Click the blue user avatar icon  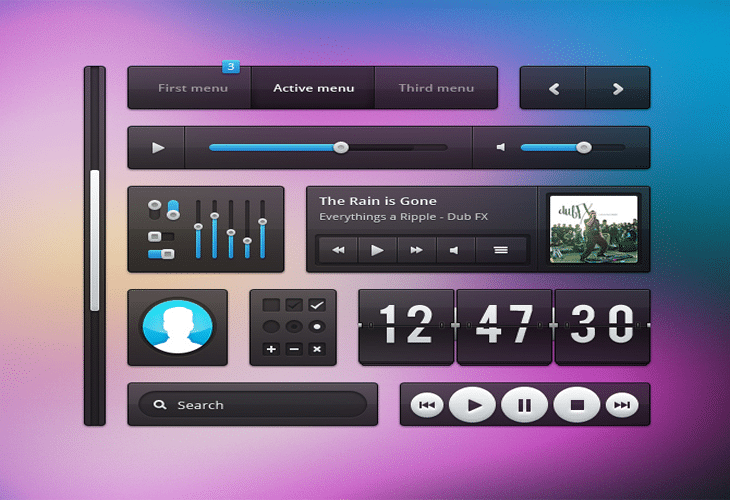(177, 327)
